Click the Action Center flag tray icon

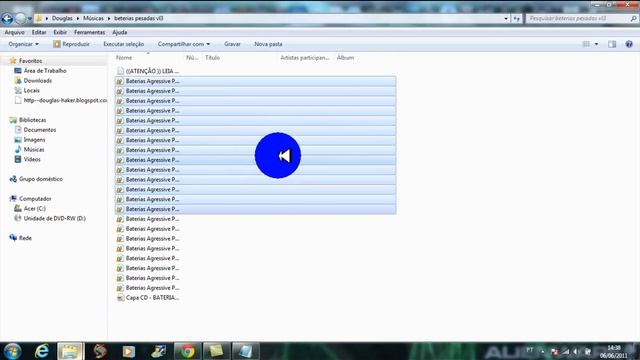tap(554, 351)
